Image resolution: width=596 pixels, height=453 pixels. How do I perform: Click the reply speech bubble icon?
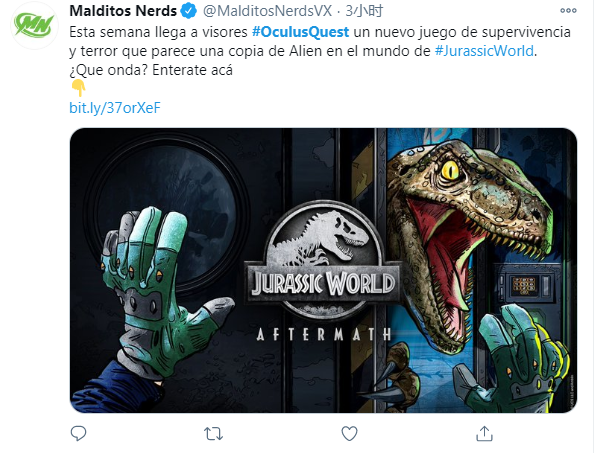coord(79,433)
